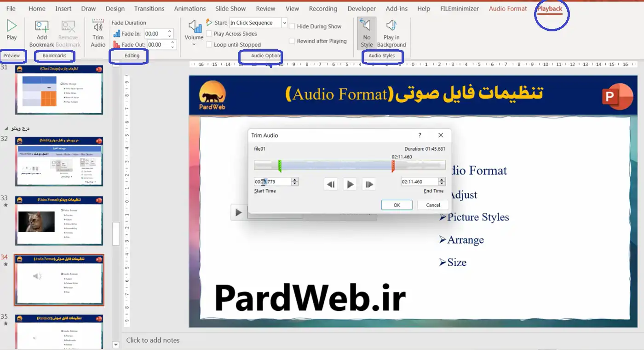The width and height of the screenshot is (644, 350).
Task: Click the Help question mark in Trim Audio
Action: pyautogui.click(x=420, y=135)
